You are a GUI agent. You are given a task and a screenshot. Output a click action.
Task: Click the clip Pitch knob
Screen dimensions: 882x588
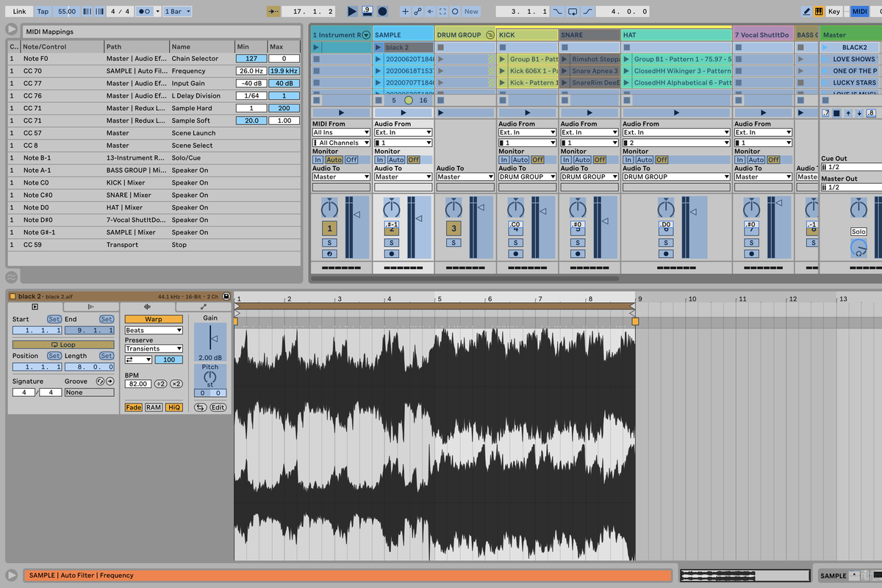coord(210,376)
